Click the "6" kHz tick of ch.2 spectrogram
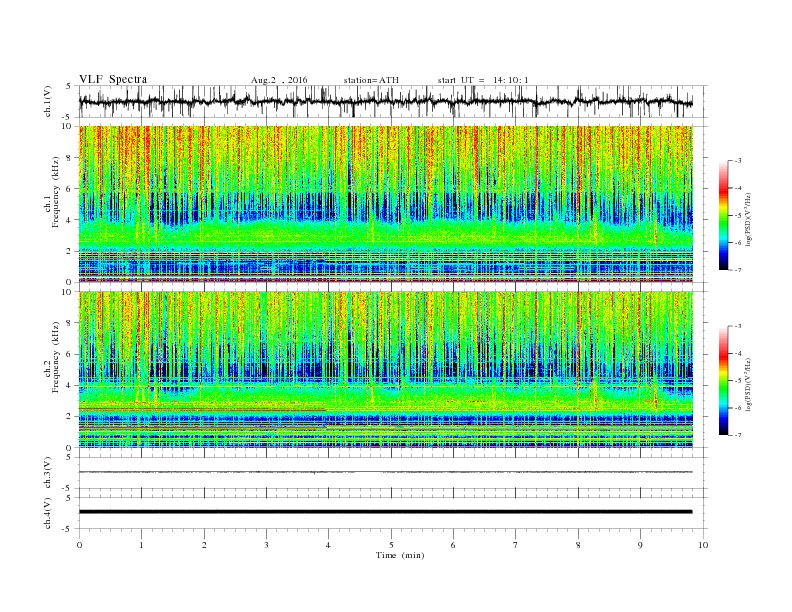Screen dimensions: 792x612 (x=70, y=354)
